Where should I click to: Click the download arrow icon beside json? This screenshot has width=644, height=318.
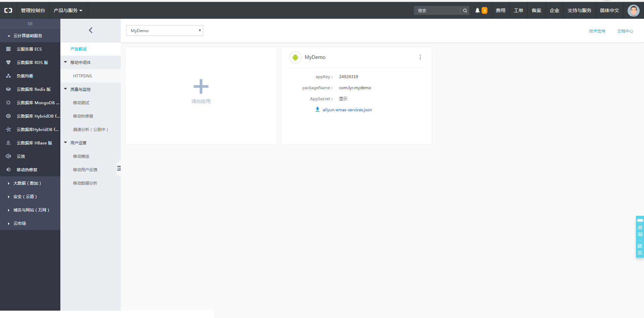tap(317, 109)
